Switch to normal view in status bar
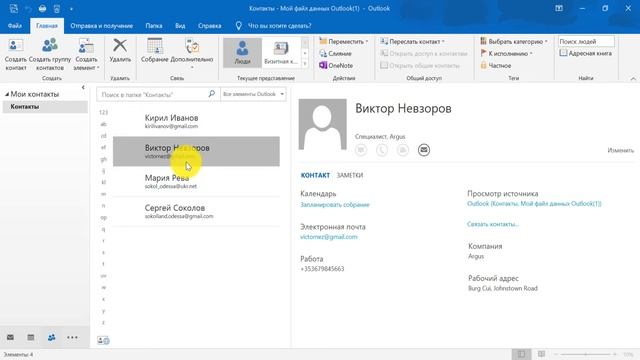 (521, 354)
